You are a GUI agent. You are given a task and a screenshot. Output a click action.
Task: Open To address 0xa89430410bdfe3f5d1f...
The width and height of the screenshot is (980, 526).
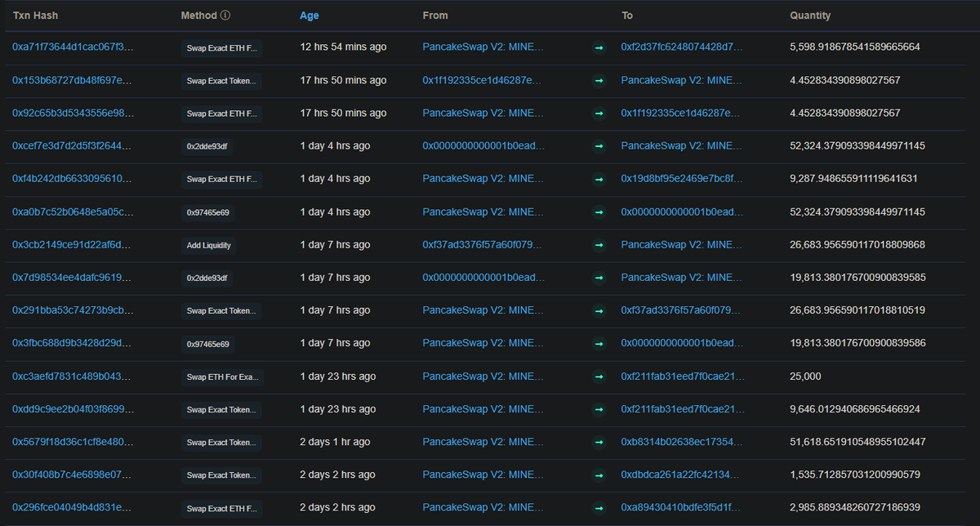click(x=682, y=508)
